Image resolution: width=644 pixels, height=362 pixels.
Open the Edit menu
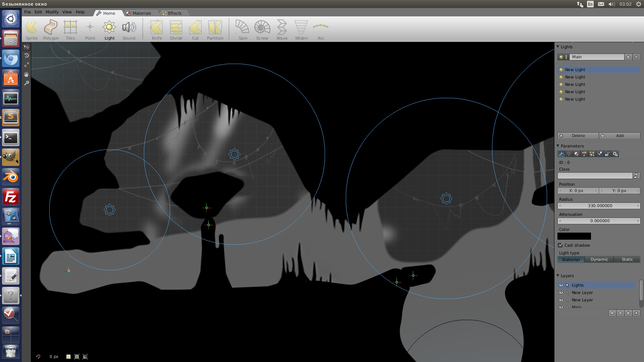pyautogui.click(x=38, y=12)
